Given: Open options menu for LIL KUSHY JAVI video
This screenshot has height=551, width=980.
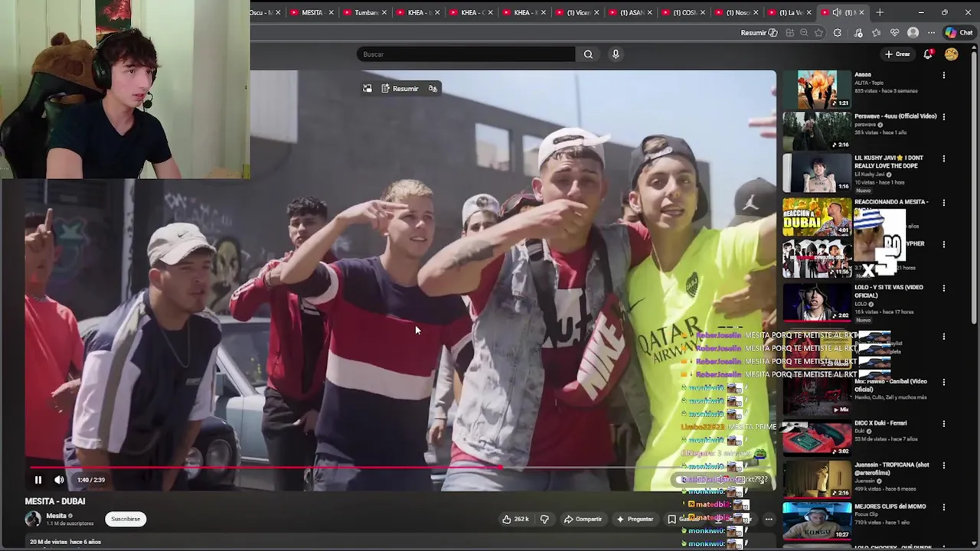Looking at the screenshot, I should 943,158.
